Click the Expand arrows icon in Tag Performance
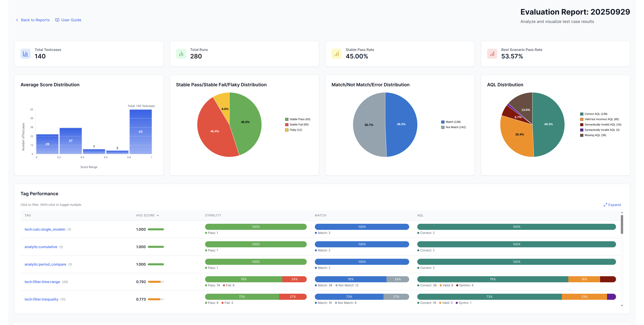The image size is (644, 325). (605, 205)
